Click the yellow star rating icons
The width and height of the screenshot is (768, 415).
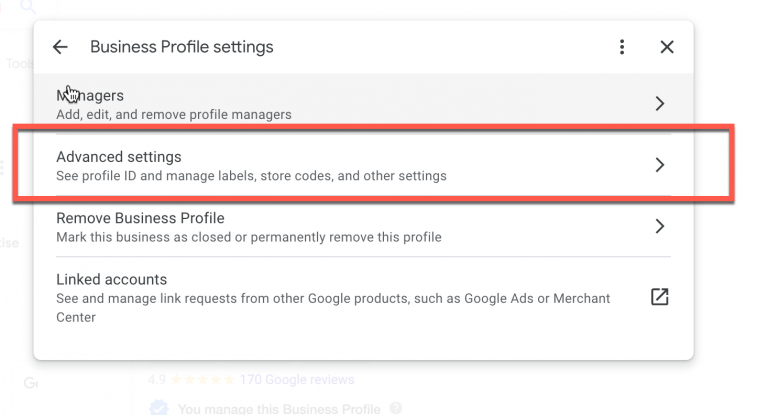point(203,380)
